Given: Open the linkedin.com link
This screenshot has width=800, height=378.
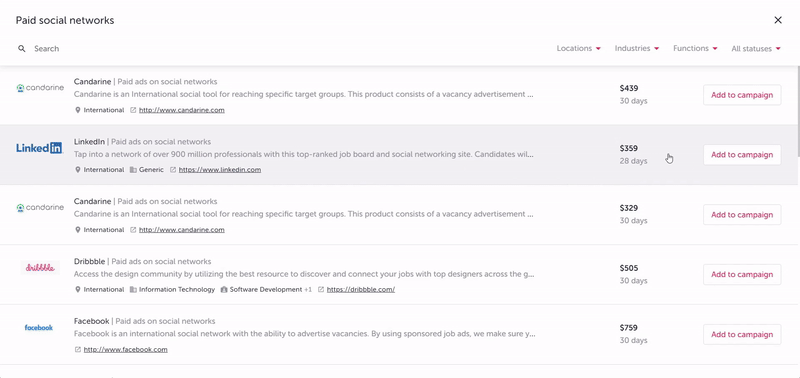Looking at the screenshot, I should 220,170.
